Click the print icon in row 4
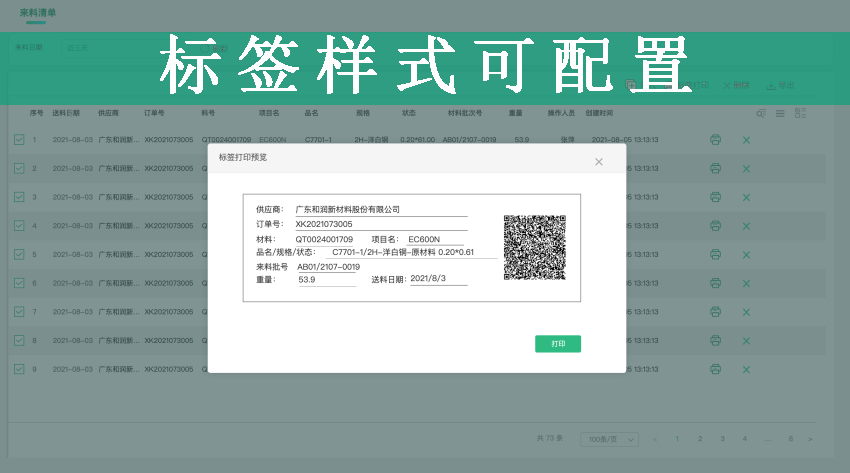This screenshot has width=850, height=473. coord(715,225)
